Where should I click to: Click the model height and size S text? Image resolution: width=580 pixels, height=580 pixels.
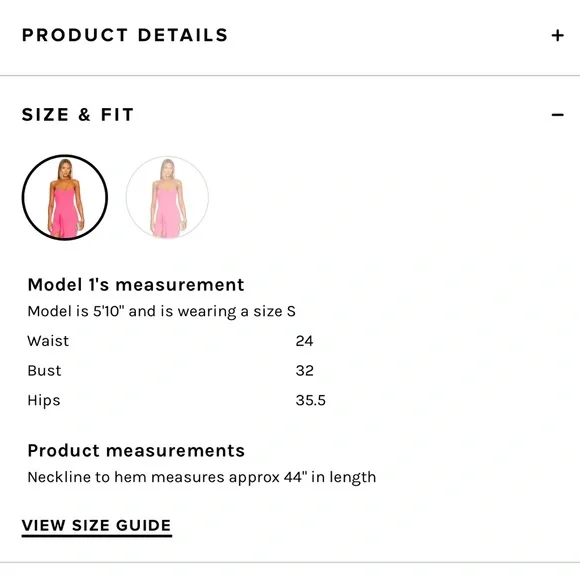point(162,311)
